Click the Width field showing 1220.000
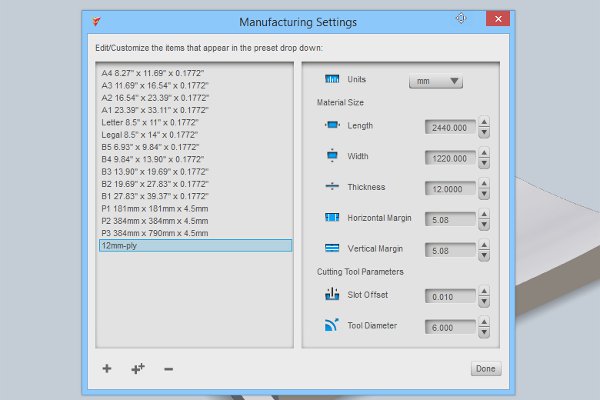 [x=450, y=158]
